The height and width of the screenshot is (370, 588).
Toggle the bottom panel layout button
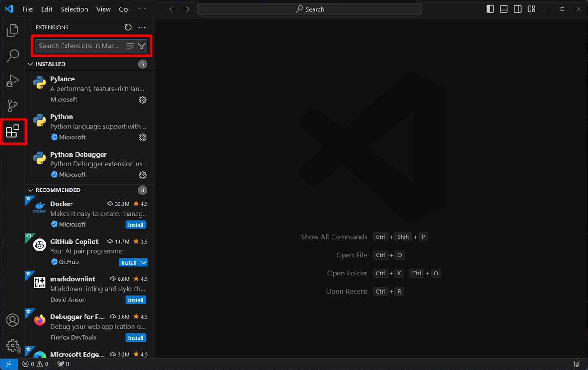pyautogui.click(x=504, y=9)
